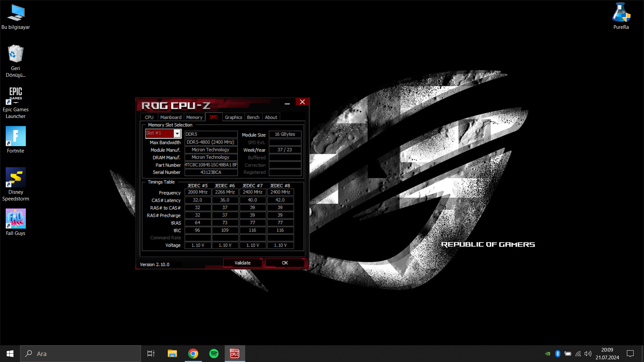The height and width of the screenshot is (362, 644).
Task: Click the ROG CPU-Z taskbar icon
Action: tap(234, 354)
